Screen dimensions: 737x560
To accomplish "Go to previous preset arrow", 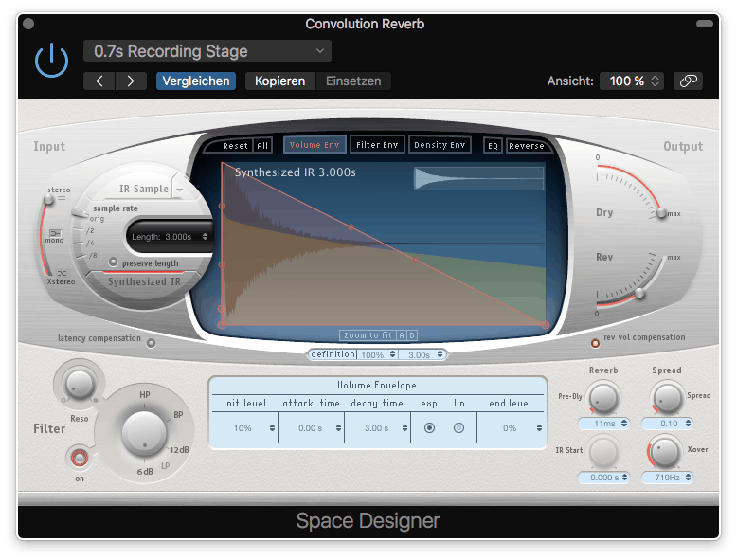I will point(99,81).
